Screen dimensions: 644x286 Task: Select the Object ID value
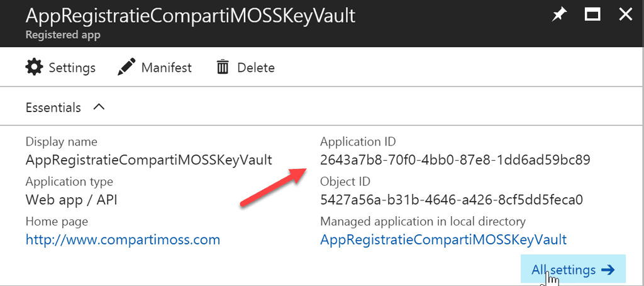point(452,200)
